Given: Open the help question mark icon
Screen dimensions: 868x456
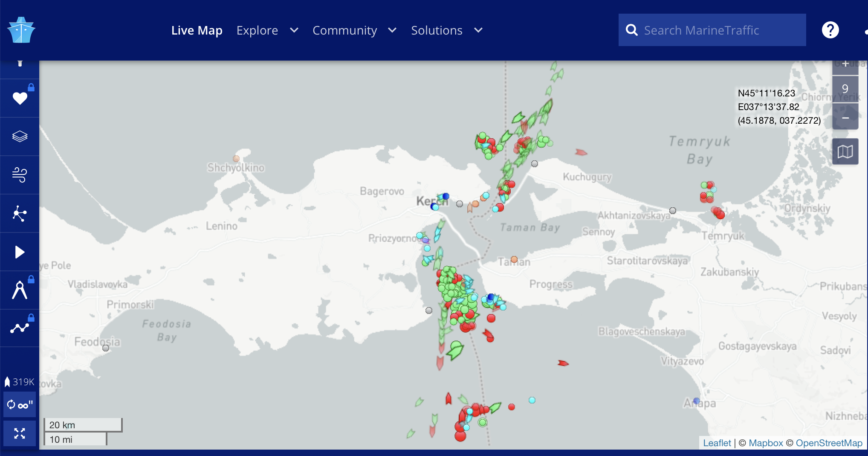Looking at the screenshot, I should pyautogui.click(x=830, y=30).
